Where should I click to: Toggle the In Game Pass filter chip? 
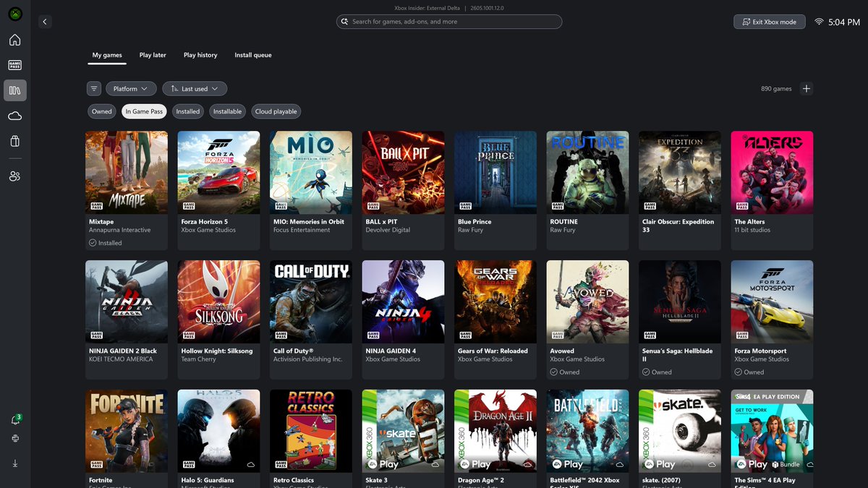pos(144,111)
